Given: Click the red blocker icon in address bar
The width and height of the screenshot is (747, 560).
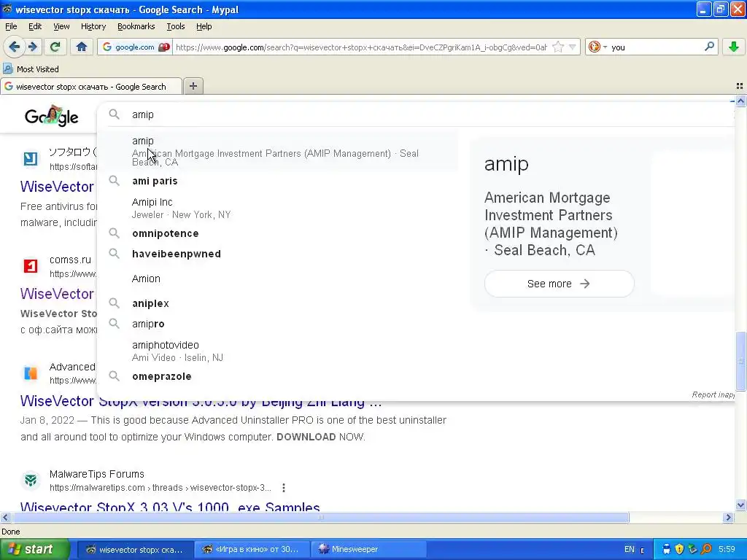Looking at the screenshot, I should [164, 47].
